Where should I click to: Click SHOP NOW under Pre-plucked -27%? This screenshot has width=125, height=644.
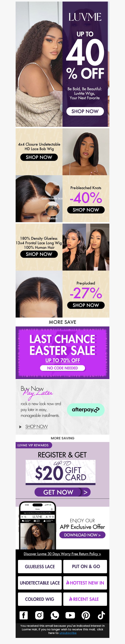coord(86,305)
